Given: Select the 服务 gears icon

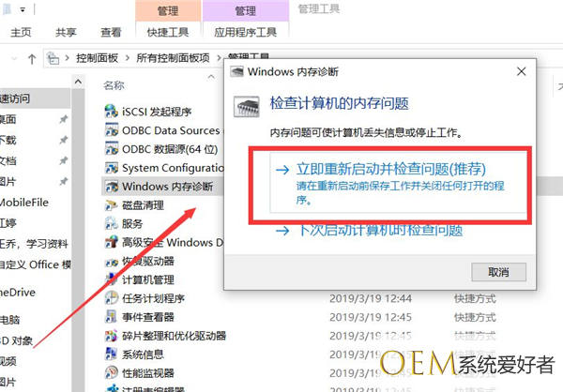Looking at the screenshot, I should pyautogui.click(x=111, y=223).
